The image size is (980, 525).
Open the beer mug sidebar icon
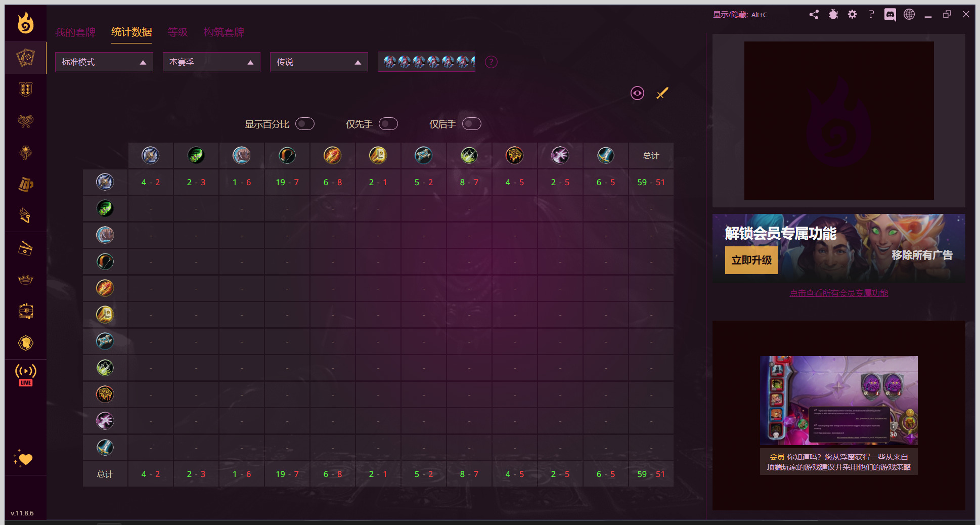coord(26,185)
